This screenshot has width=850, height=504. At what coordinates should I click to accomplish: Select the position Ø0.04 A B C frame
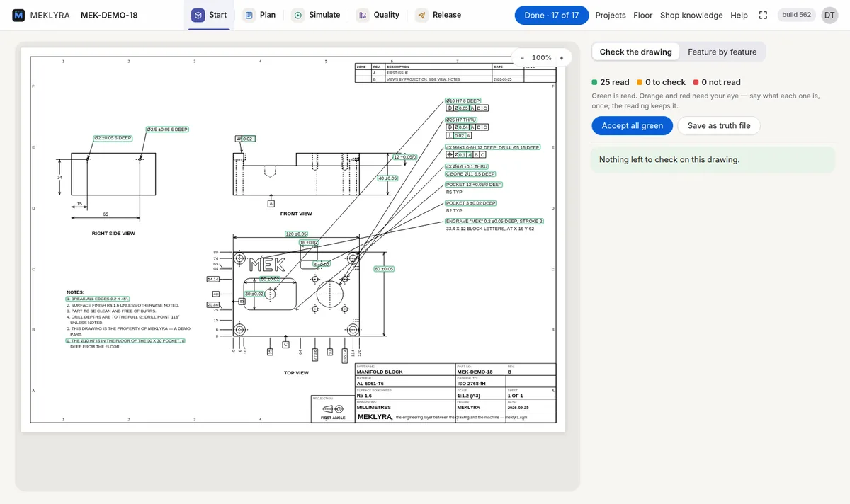(x=467, y=127)
